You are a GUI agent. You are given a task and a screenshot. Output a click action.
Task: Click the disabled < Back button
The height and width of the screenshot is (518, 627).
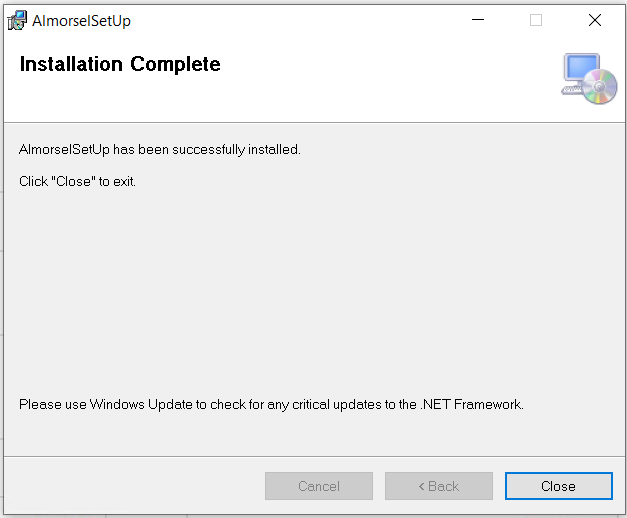(x=439, y=486)
